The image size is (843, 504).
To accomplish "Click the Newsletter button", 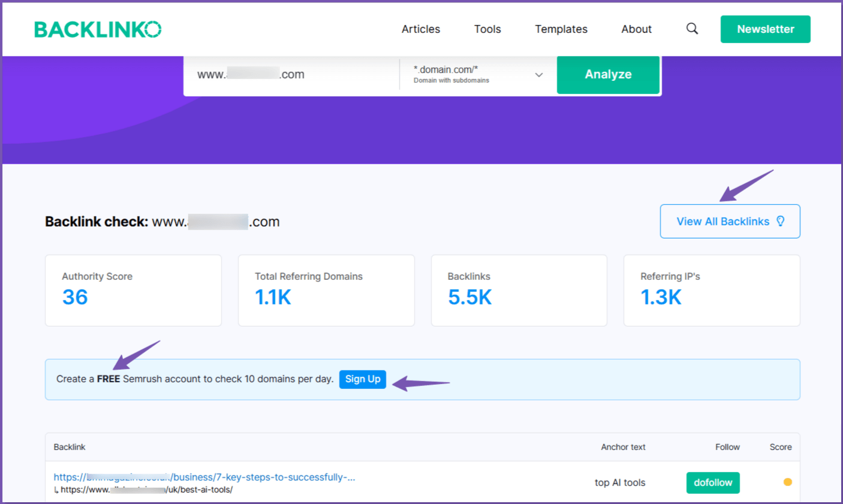I will (765, 29).
